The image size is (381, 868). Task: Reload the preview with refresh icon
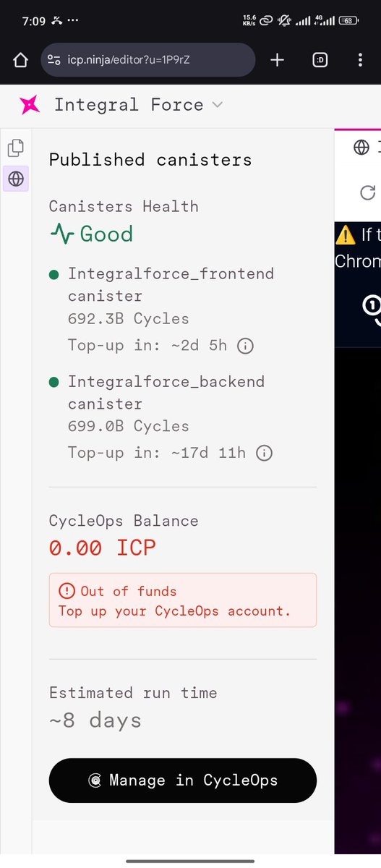coord(367,192)
